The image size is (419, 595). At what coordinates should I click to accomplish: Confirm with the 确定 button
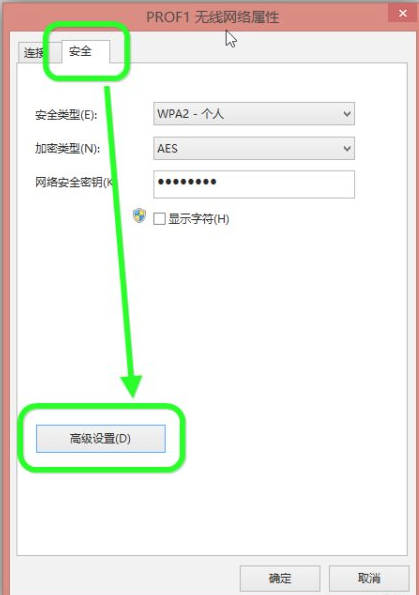coord(280,578)
